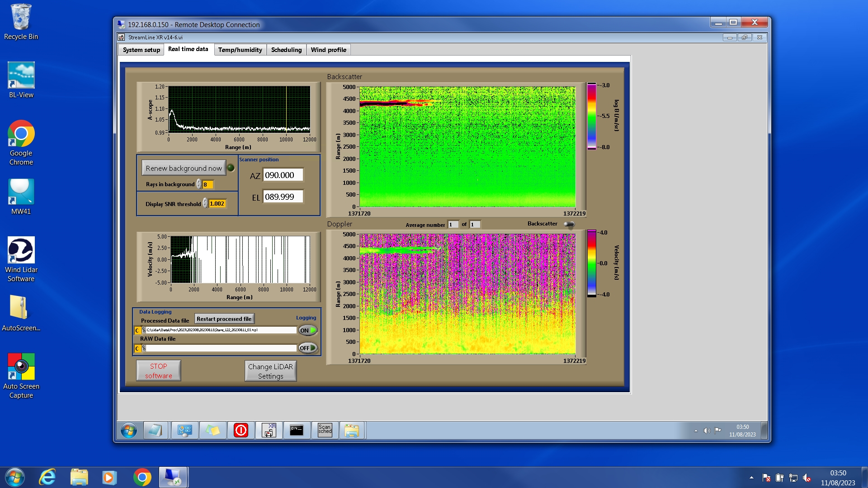This screenshot has width=868, height=488.
Task: Flip the Backscatter toggle switch above Doppler plot
Action: pos(569,224)
